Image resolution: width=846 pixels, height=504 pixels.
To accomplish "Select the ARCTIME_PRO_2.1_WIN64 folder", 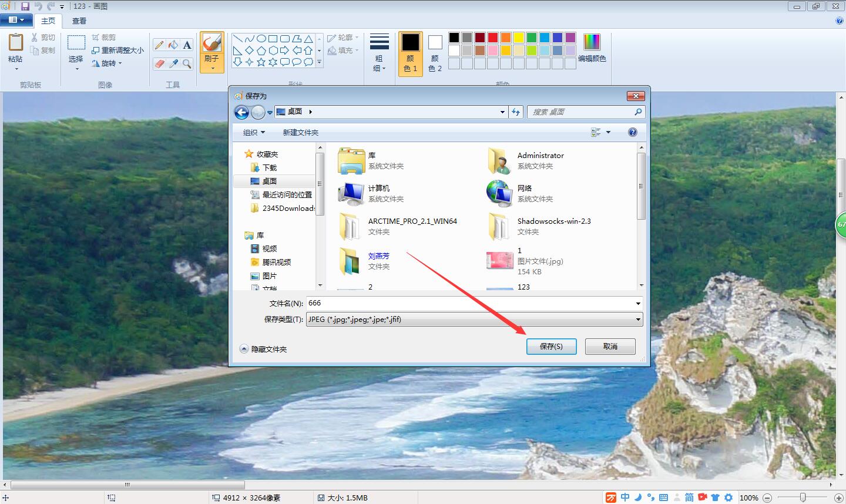I will [x=398, y=227].
